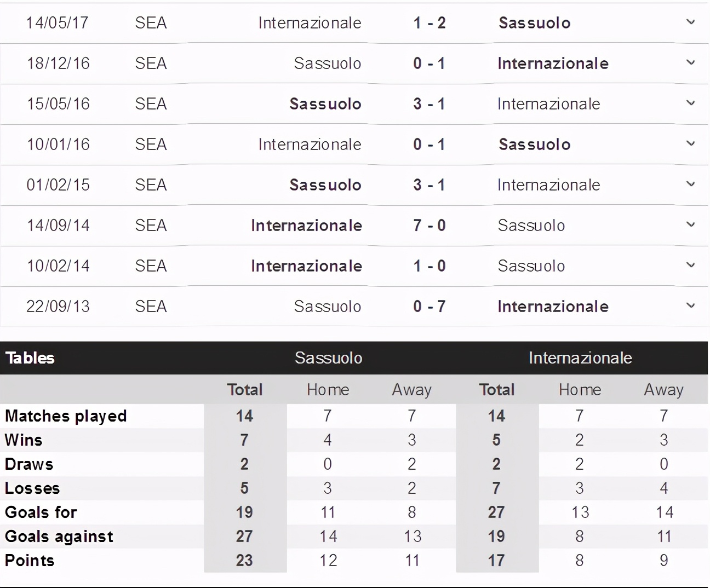Image resolution: width=710 pixels, height=588 pixels.
Task: Select the Internazionale Away column header
Action: pos(663,390)
